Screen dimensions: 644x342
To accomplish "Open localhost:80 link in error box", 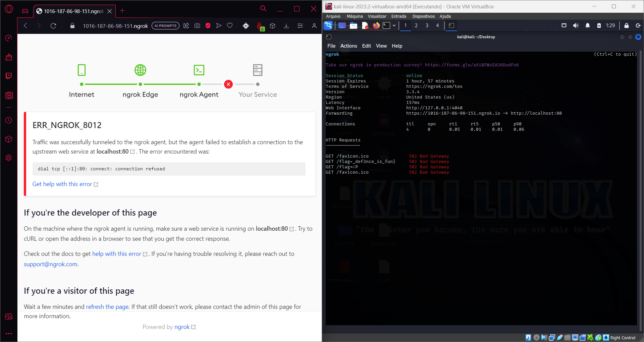I will (115, 152).
